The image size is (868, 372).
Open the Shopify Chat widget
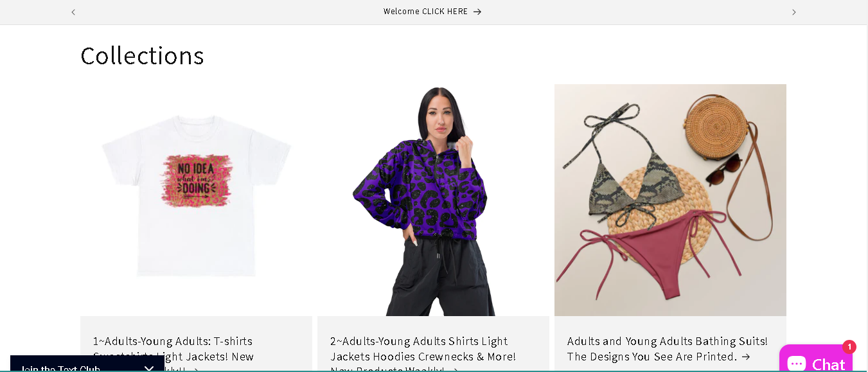point(816,360)
